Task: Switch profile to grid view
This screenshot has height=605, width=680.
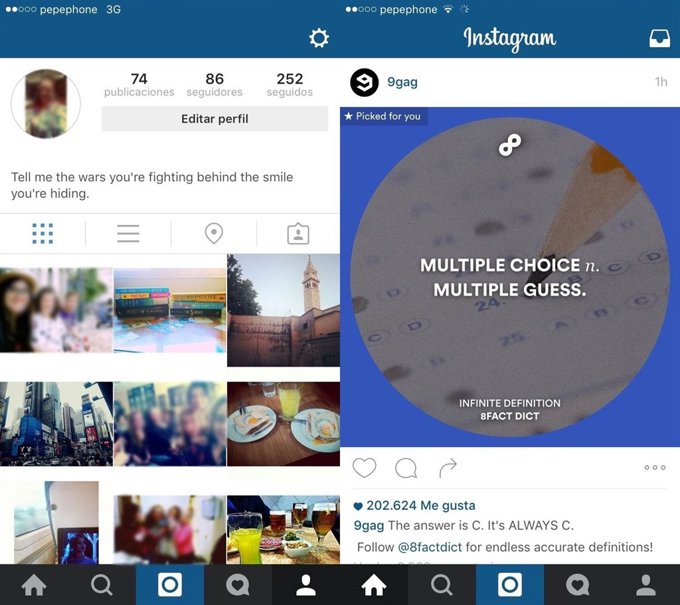Action: click(x=42, y=234)
